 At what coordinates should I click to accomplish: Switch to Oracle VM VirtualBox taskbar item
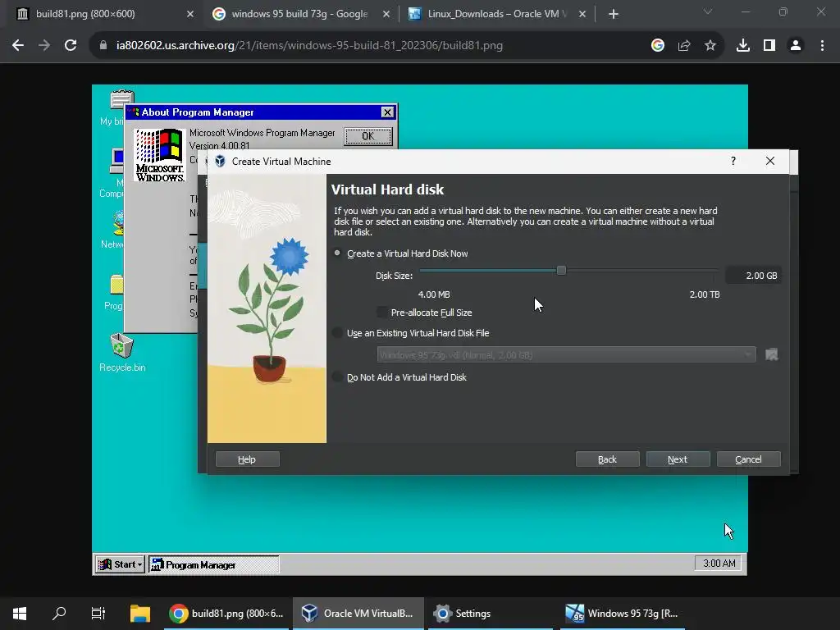[x=358, y=614]
